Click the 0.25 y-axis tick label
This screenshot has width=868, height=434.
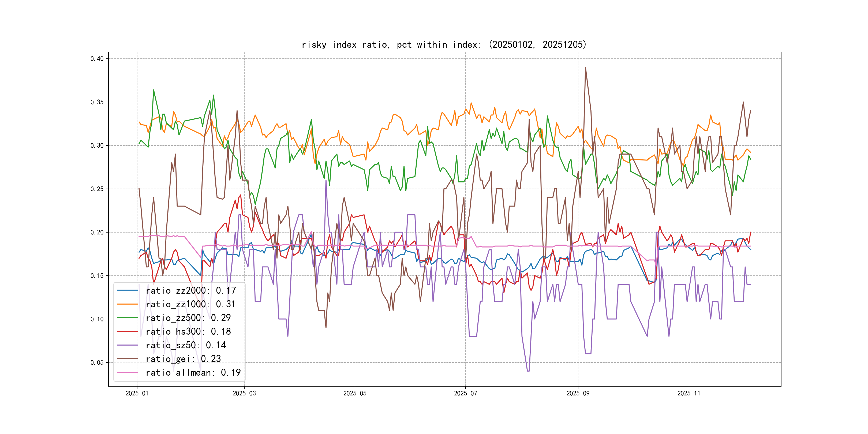(x=97, y=189)
